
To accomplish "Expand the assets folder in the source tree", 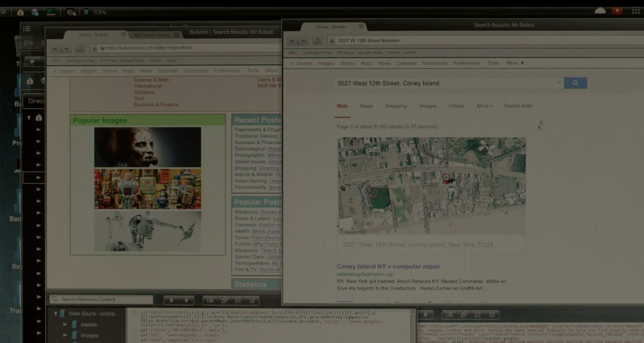I will coord(65,325).
